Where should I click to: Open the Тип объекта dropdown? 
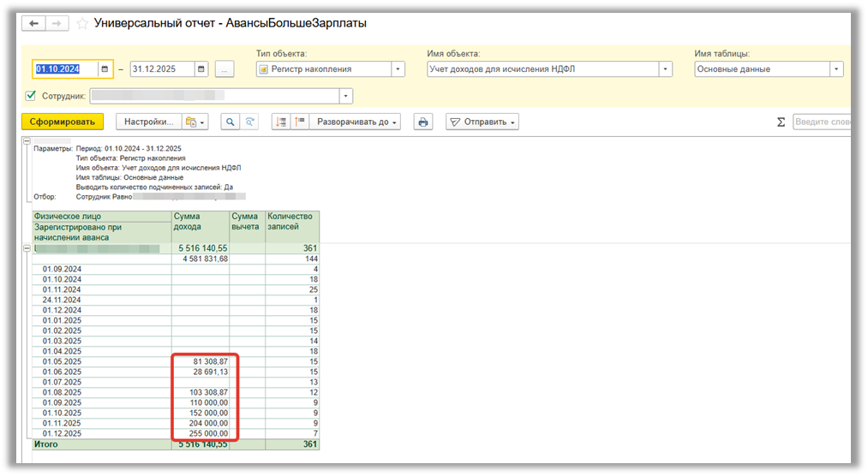click(x=398, y=69)
